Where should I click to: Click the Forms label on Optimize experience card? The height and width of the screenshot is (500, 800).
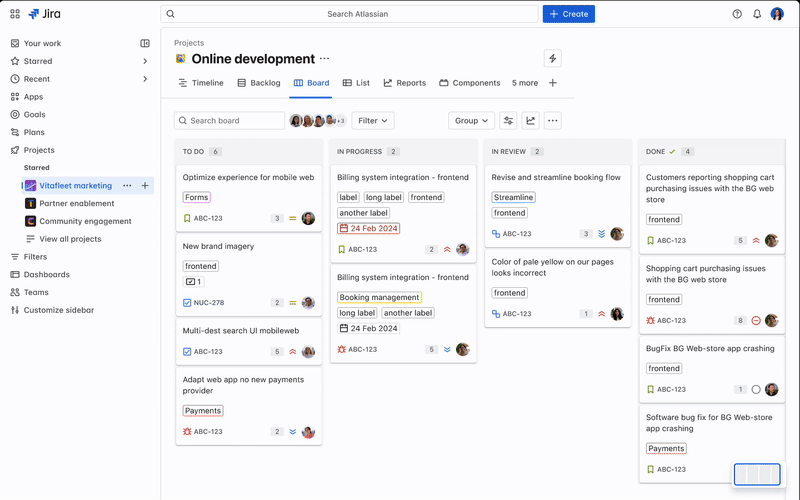click(x=196, y=197)
